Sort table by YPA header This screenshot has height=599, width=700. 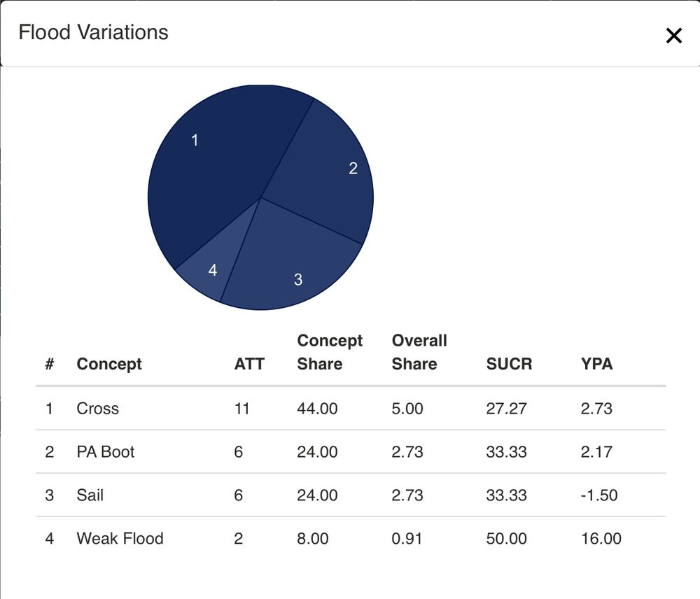[x=596, y=364]
